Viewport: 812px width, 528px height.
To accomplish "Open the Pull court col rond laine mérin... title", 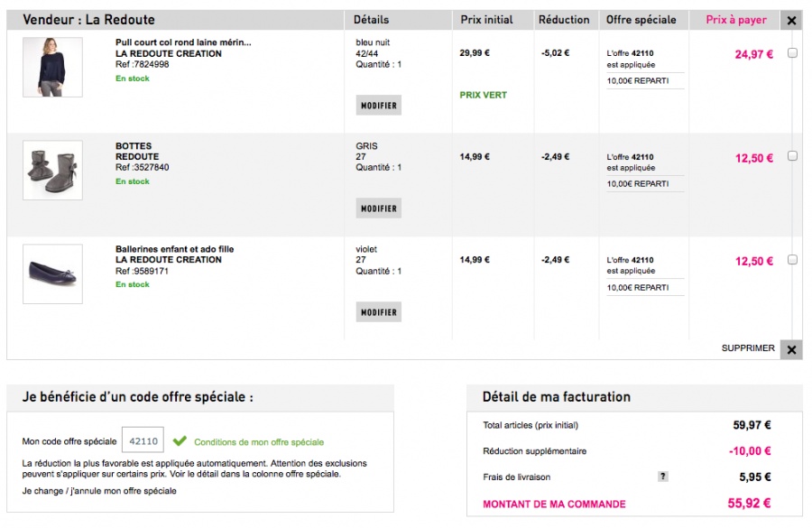I will [183, 42].
